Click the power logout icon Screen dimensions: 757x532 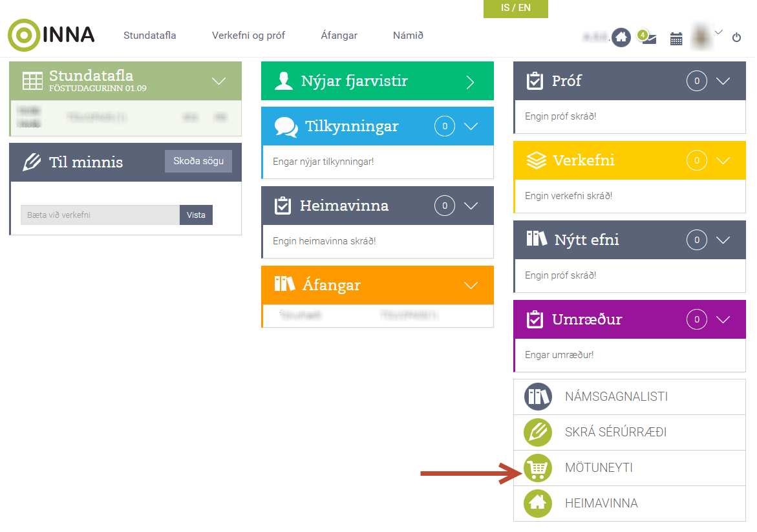[x=736, y=37]
